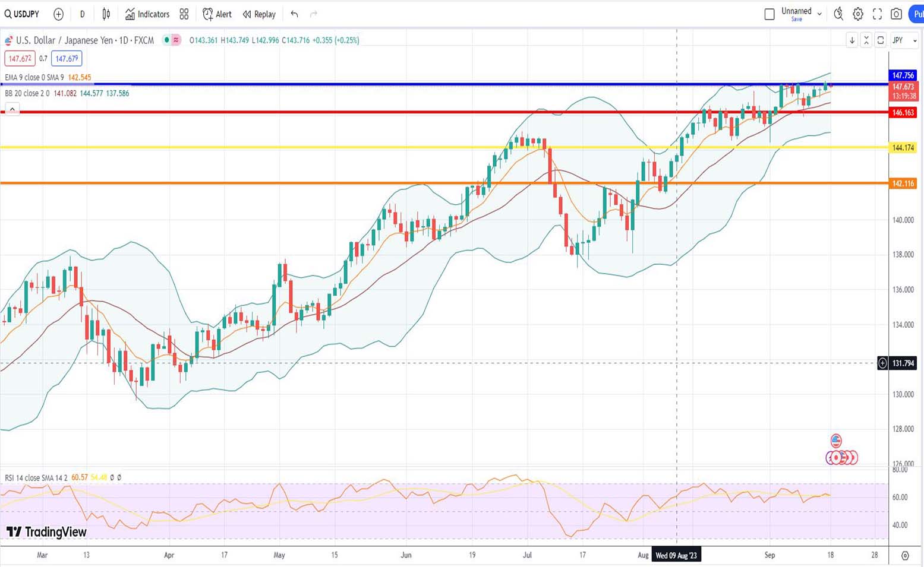Viewport: 924px width, 567px height.
Task: Open the candlestick chart style picker
Action: pyautogui.click(x=106, y=14)
